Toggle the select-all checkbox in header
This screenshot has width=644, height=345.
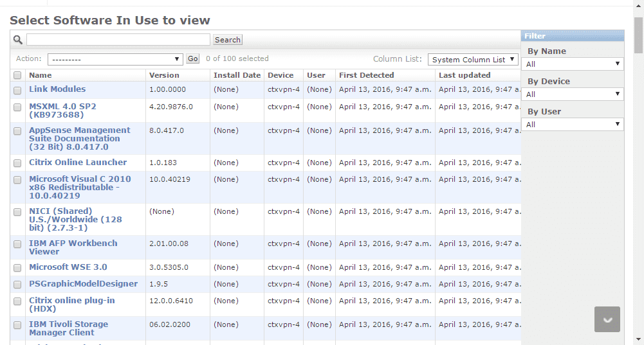(17, 75)
